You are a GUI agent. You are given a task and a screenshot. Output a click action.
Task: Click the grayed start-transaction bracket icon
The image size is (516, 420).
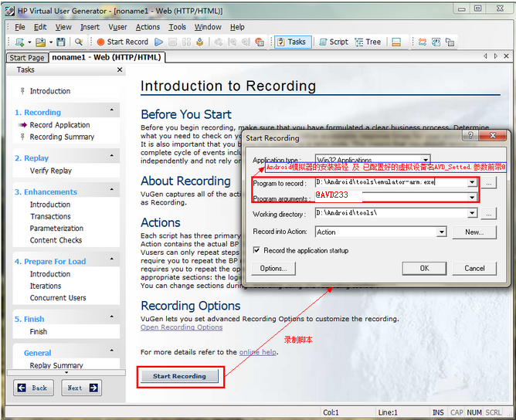[x=233, y=42]
